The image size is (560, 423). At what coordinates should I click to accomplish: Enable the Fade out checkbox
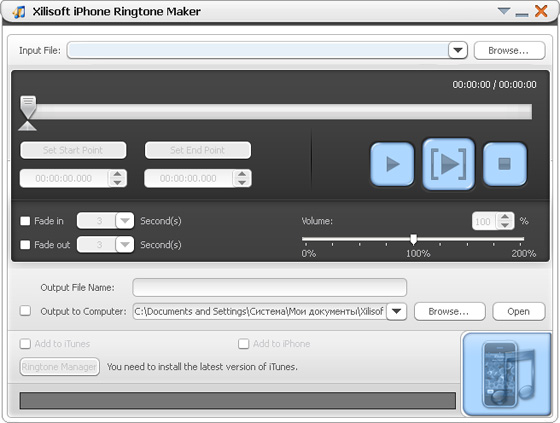tap(25, 245)
